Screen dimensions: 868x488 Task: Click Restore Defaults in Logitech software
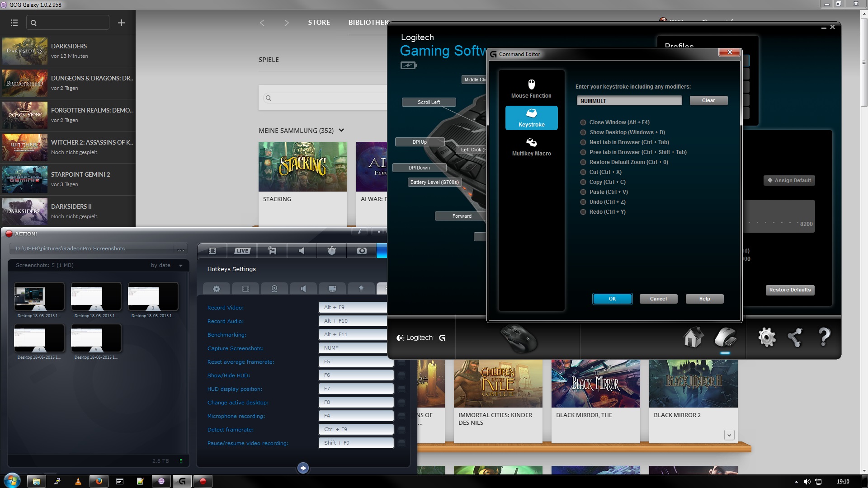pos(790,290)
